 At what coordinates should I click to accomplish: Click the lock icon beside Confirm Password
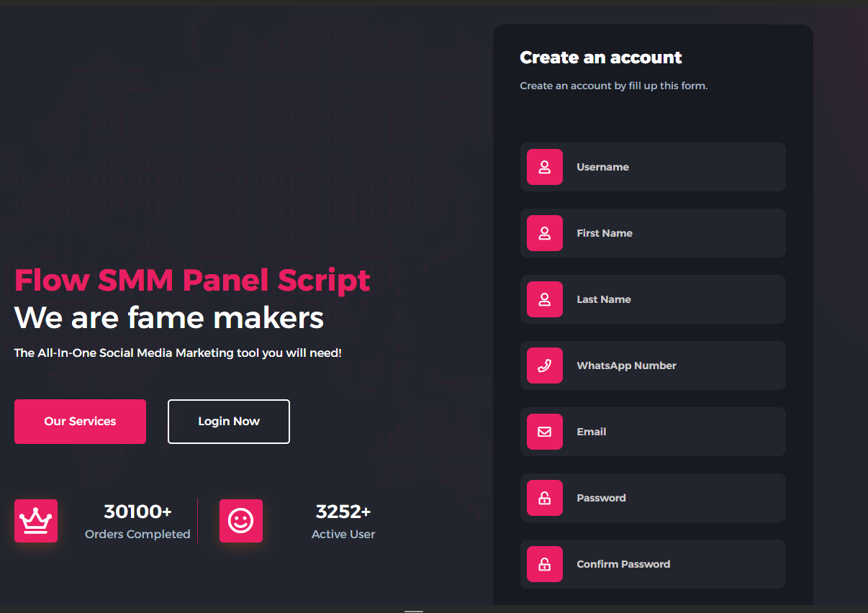[544, 564]
